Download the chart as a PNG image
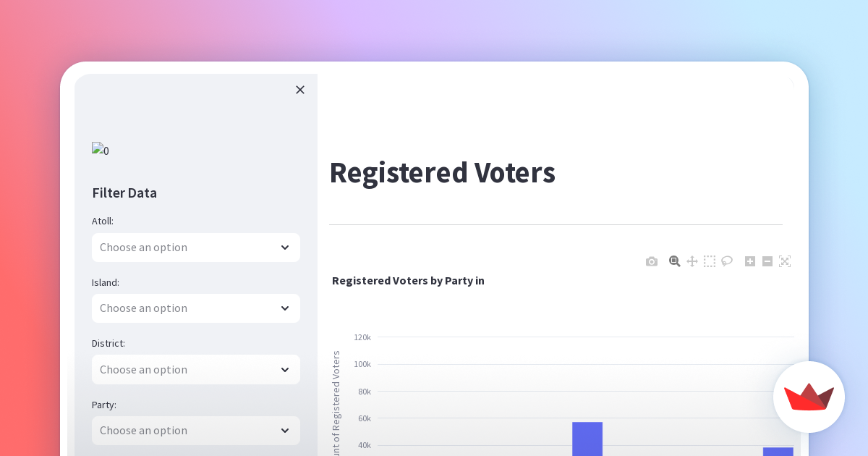 point(651,261)
